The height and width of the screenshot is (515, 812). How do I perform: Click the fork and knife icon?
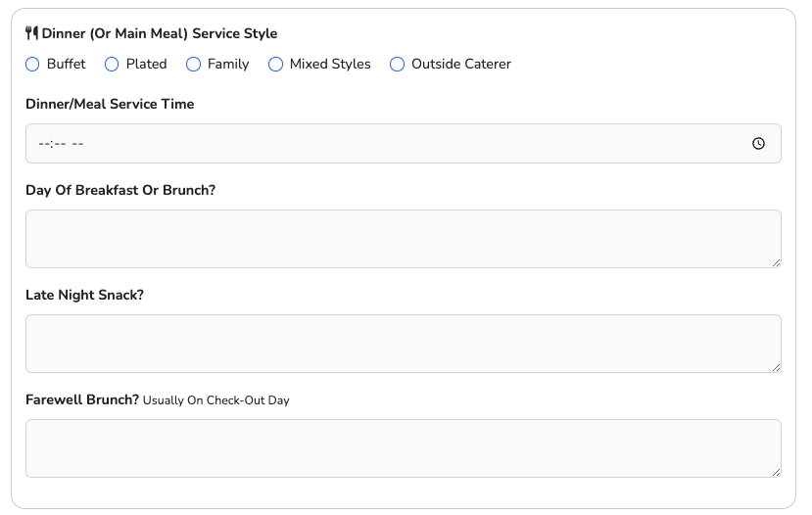tap(31, 33)
